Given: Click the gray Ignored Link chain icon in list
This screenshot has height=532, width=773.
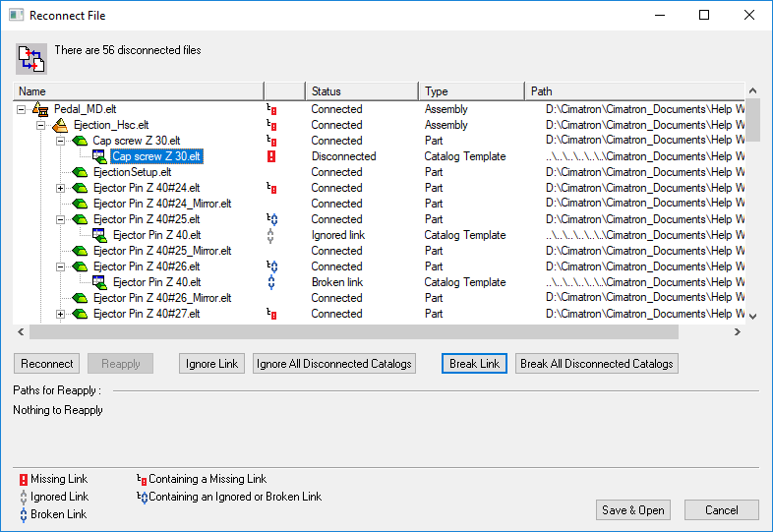Looking at the screenshot, I should pos(270,236).
